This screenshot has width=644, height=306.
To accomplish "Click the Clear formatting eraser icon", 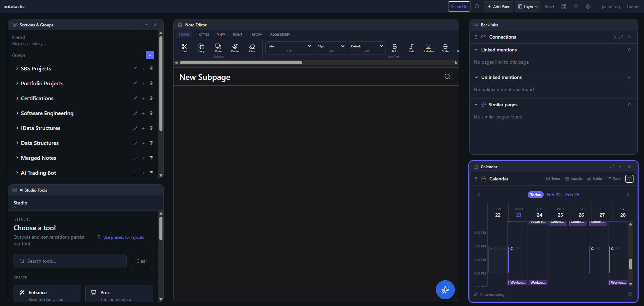I will coord(252,47).
